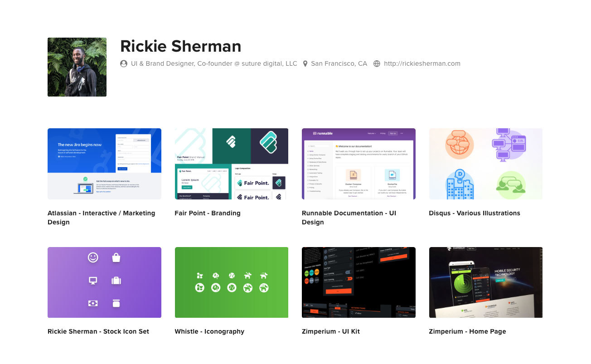The height and width of the screenshot is (364, 591).
Task: Click the 'Zimperium - UI Kit' title
Action: pos(331,331)
